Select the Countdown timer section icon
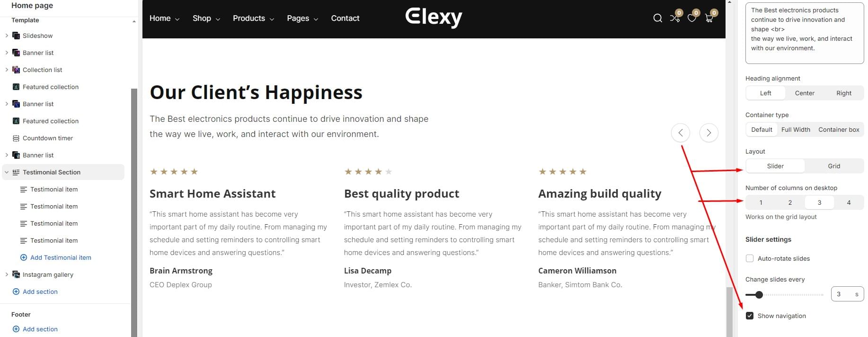Image resolution: width=868 pixels, height=337 pixels. tap(16, 138)
